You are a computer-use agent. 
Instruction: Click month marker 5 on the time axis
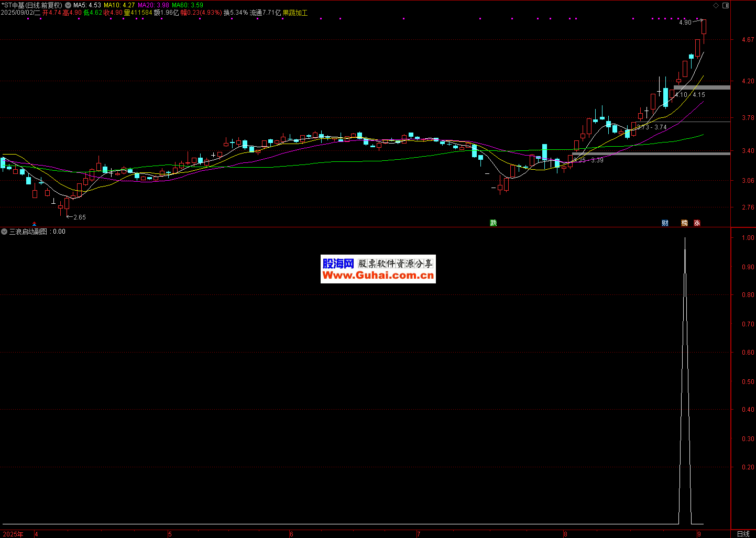point(170,534)
